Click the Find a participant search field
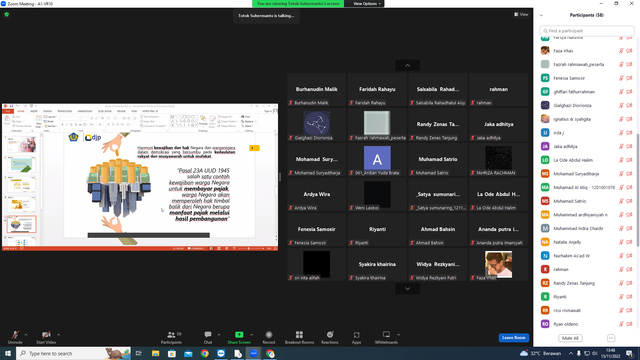 [587, 31]
